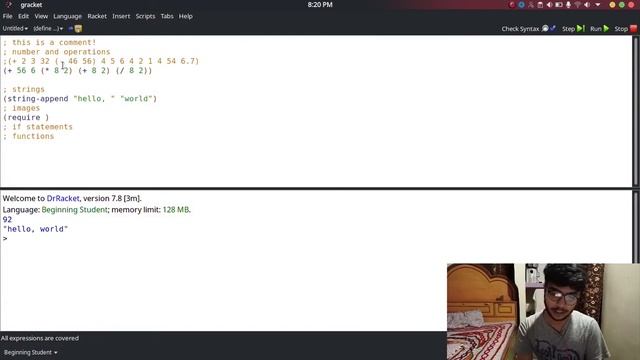The width and height of the screenshot is (640, 360).
Task: Click the 8:20 PM clock
Action: coord(320,5)
